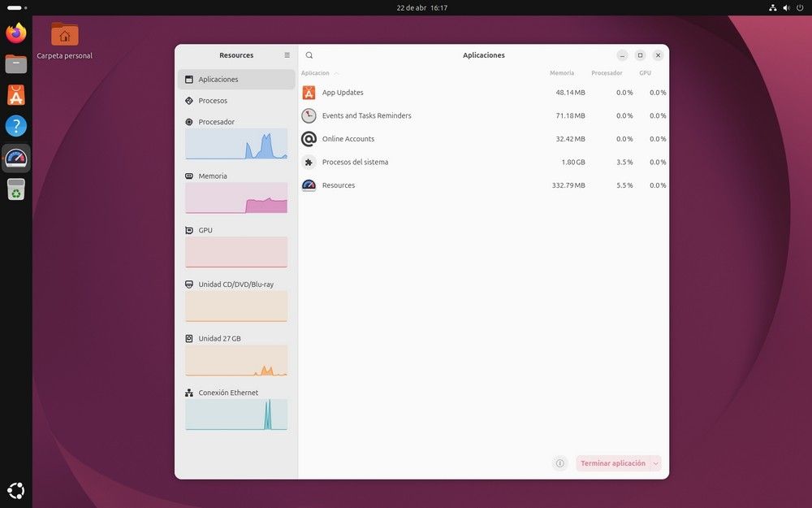Click the GPU icon in the sidebar
The height and width of the screenshot is (508, 812).
pos(189,230)
